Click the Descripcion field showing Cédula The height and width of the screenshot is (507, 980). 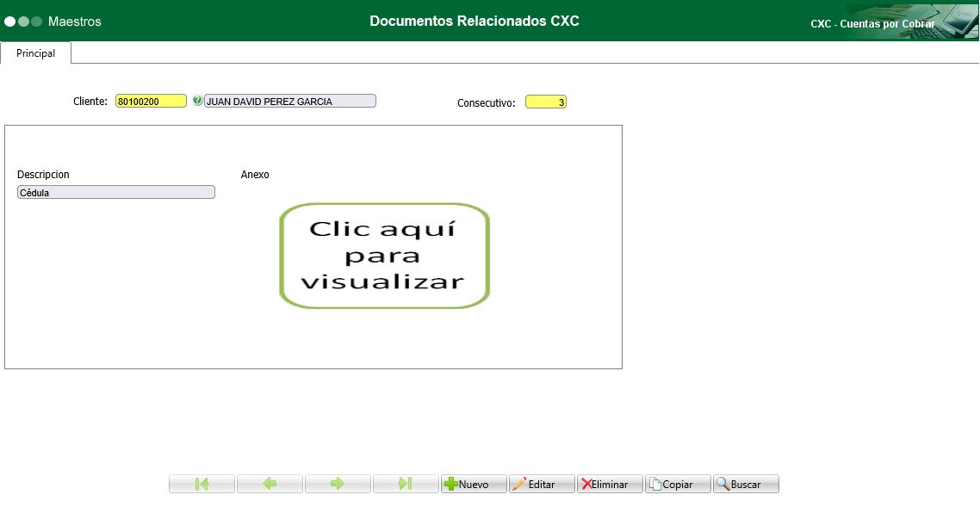116,191
